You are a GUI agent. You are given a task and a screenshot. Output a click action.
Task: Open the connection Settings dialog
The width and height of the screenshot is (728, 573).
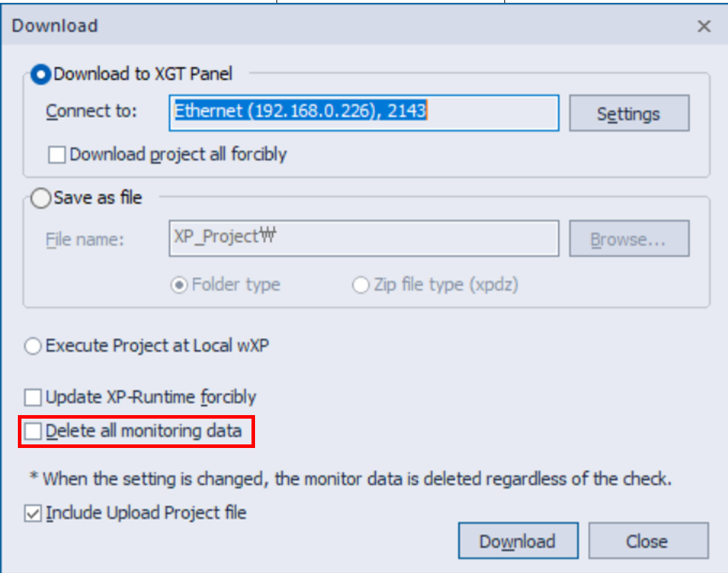pos(628,113)
